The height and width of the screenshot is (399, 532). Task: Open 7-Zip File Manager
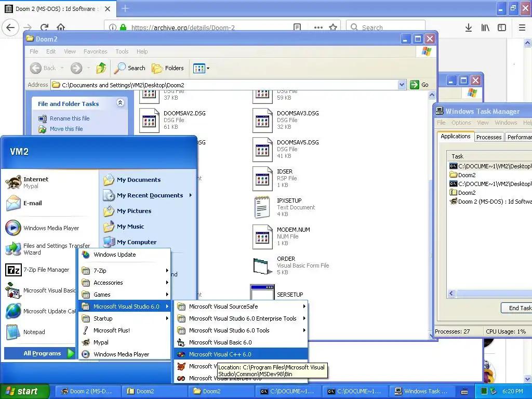tap(40, 270)
